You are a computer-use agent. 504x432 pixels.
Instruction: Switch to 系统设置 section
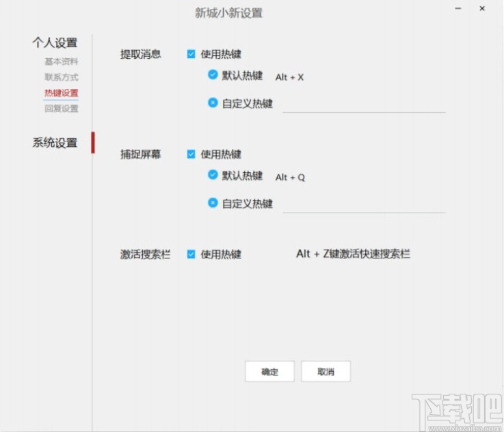coord(55,143)
